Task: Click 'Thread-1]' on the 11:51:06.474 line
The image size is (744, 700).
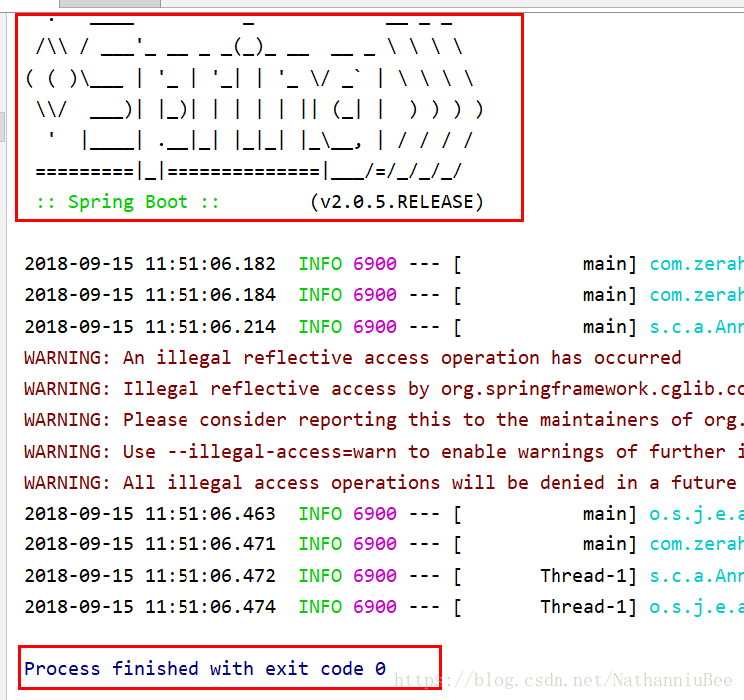Action: (588, 607)
